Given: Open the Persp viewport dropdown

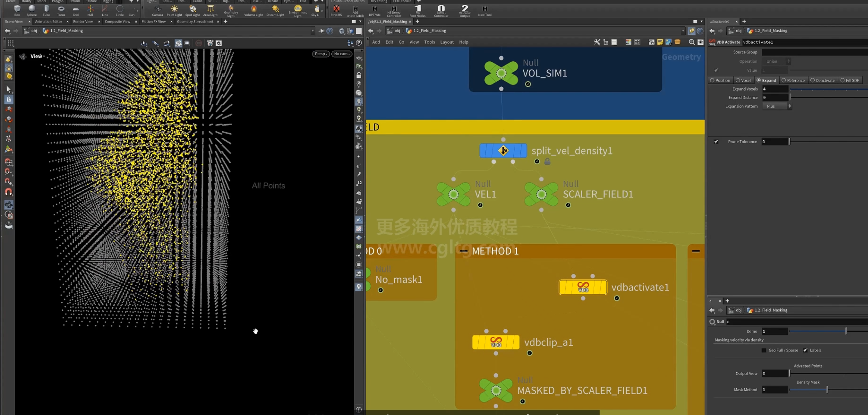Looking at the screenshot, I should [321, 54].
